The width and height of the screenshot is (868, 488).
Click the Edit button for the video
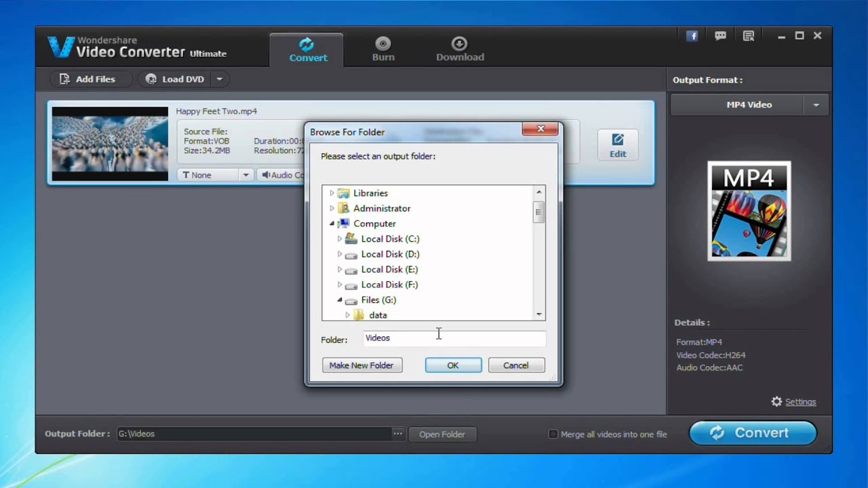[618, 144]
